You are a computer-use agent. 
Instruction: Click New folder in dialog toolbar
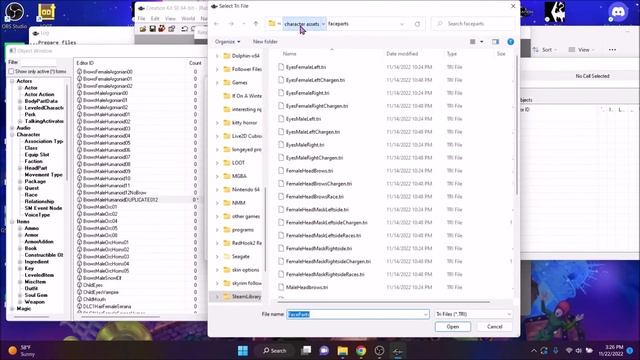click(x=265, y=42)
